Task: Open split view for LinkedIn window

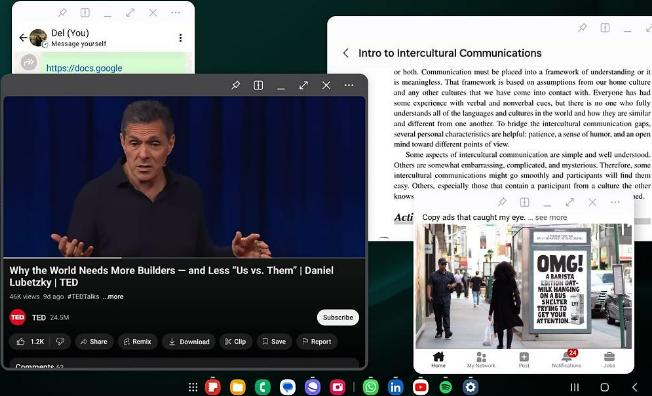Action: (524, 202)
